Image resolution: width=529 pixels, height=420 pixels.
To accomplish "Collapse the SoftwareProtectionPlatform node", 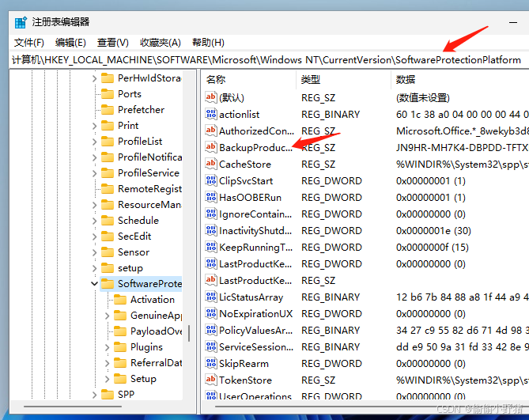I will tap(94, 284).
